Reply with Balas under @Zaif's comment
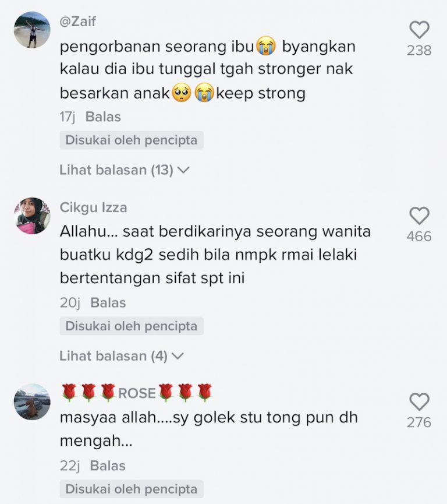The width and height of the screenshot is (447, 504). [103, 117]
